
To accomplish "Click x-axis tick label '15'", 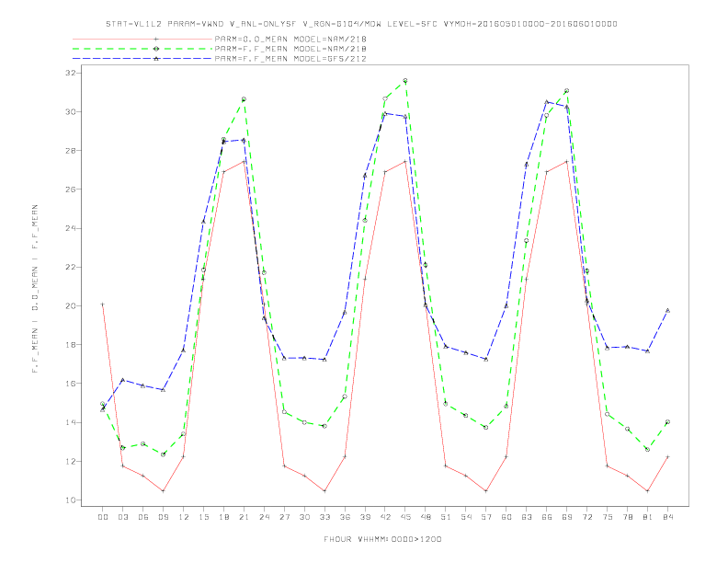I will (x=203, y=517).
